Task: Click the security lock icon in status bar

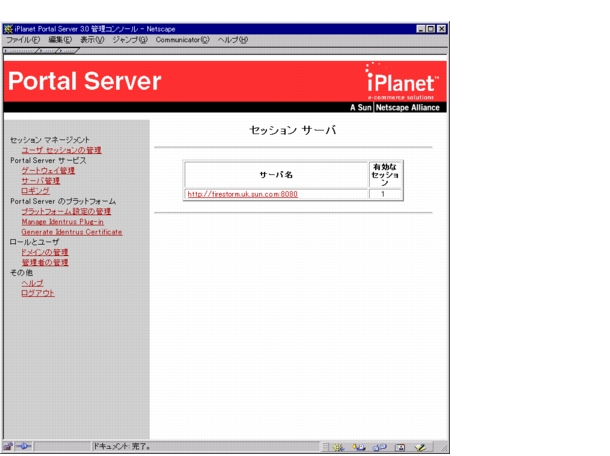Action: click(8, 447)
